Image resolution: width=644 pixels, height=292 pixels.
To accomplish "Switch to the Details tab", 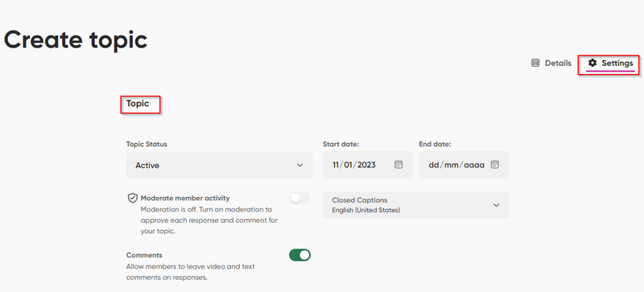I will (x=551, y=64).
